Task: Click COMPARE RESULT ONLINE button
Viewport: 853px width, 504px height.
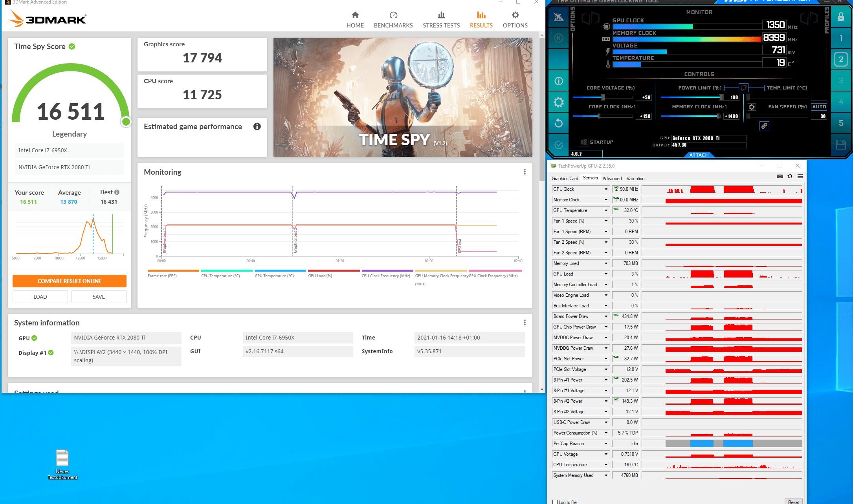Action: pyautogui.click(x=70, y=281)
